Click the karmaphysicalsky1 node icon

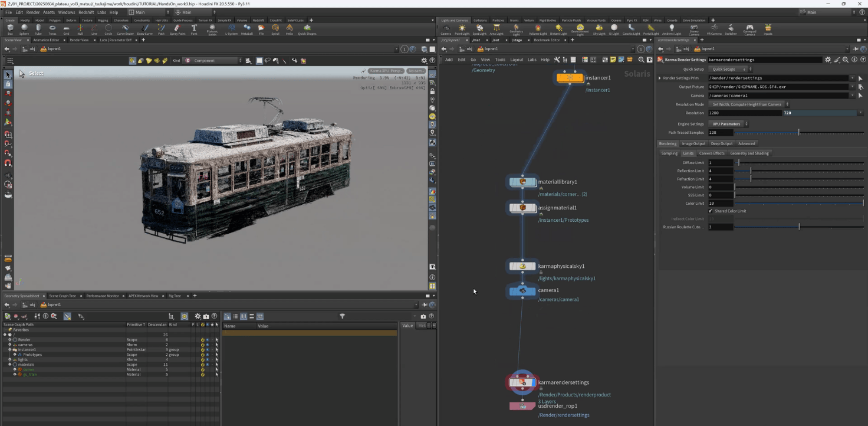[x=522, y=267]
